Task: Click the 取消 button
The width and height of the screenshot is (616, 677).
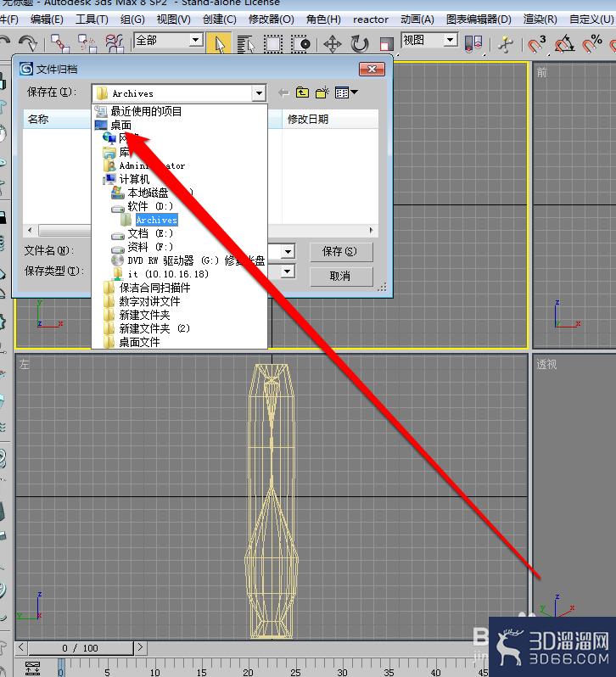Action: click(341, 277)
